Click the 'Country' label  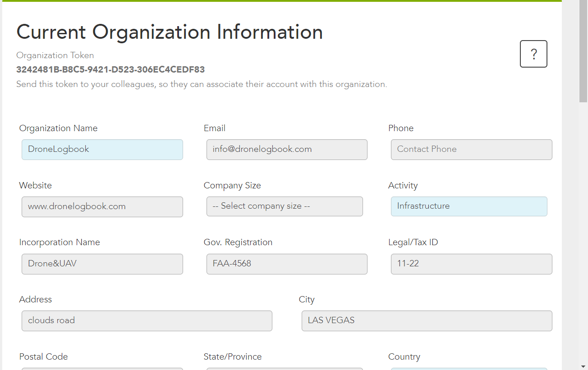[x=404, y=357]
